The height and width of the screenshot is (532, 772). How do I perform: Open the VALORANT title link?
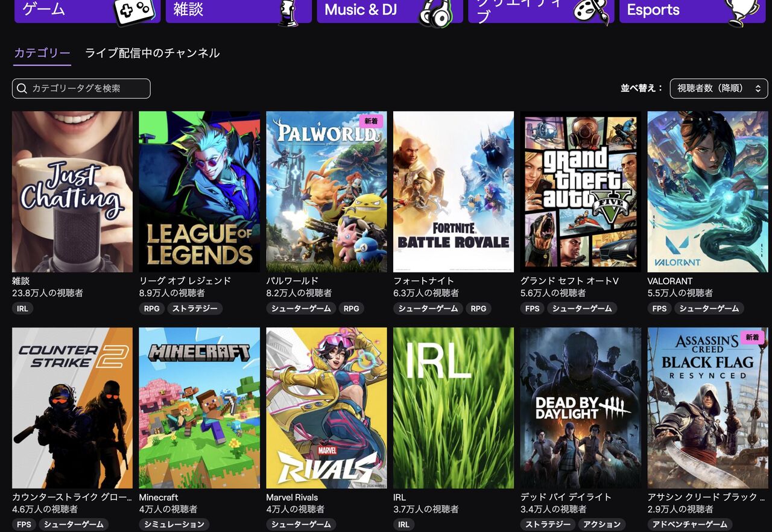tap(670, 280)
